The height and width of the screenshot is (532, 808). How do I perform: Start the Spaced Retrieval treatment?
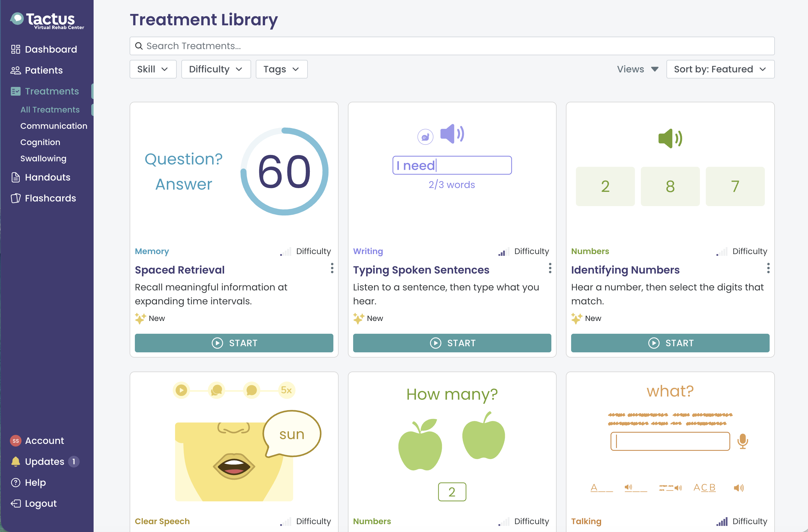coord(234,343)
